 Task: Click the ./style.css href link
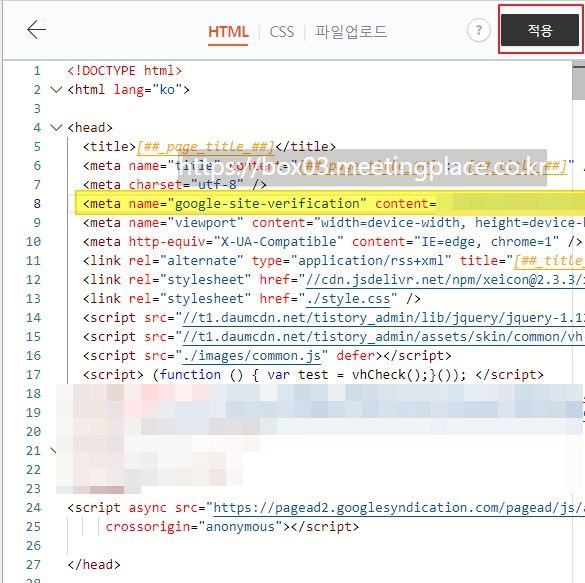click(x=348, y=299)
